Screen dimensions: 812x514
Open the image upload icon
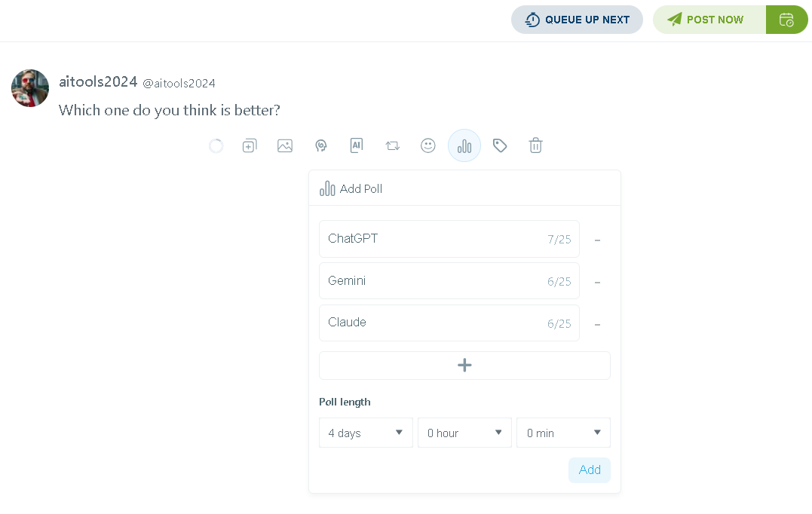(x=285, y=145)
